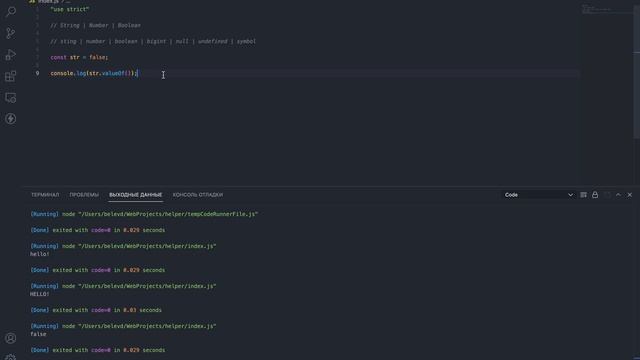
Task: Click the false output line
Action: tap(38, 334)
